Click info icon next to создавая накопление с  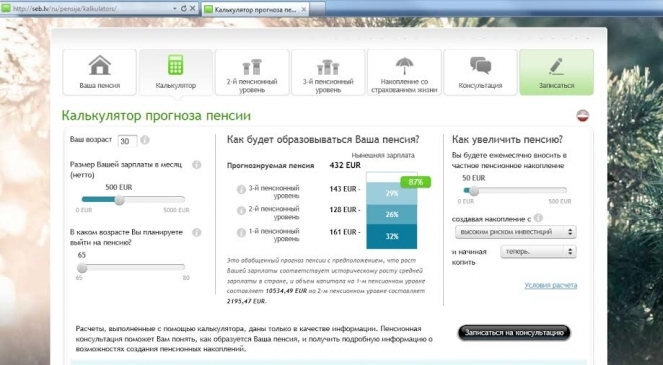tap(538, 218)
